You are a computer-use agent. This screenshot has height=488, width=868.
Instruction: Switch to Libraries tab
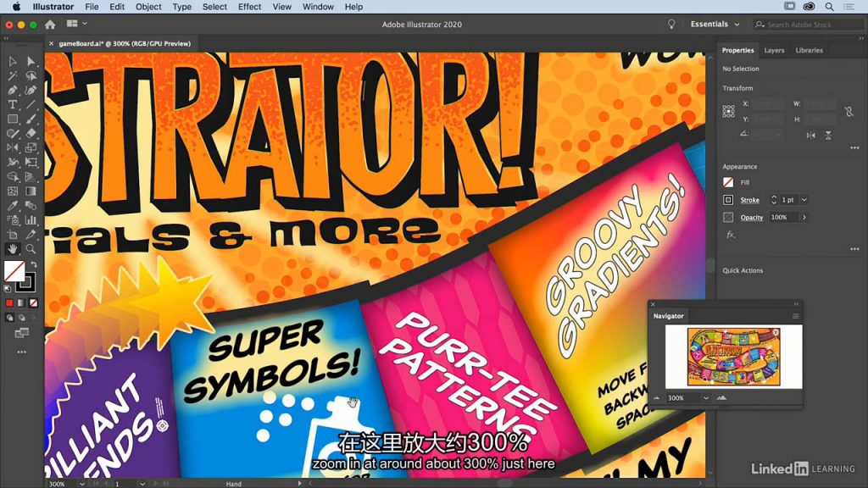point(809,50)
